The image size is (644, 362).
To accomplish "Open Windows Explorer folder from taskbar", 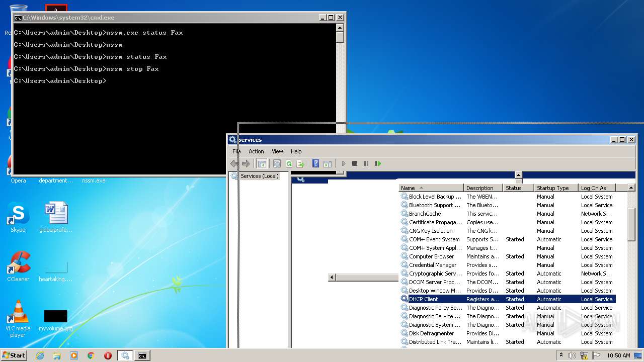I will click(57, 355).
